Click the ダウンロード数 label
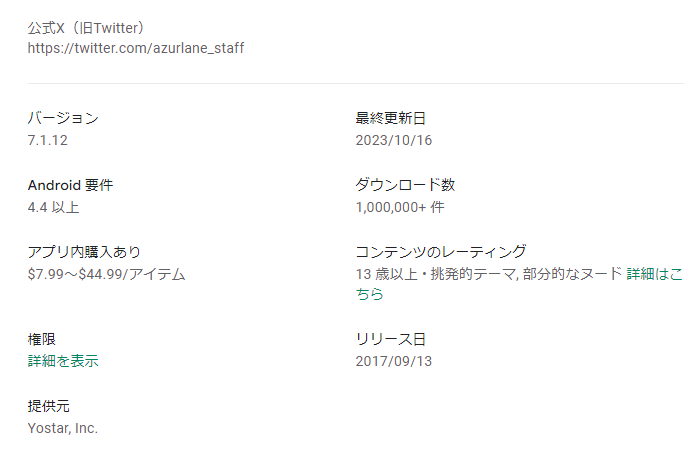 coord(406,185)
